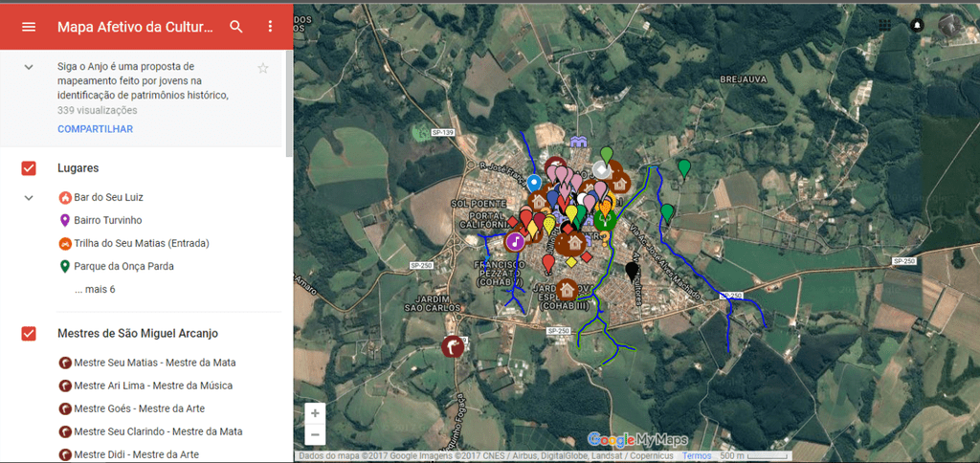
Task: Open the Termos link on map
Action: (x=697, y=456)
